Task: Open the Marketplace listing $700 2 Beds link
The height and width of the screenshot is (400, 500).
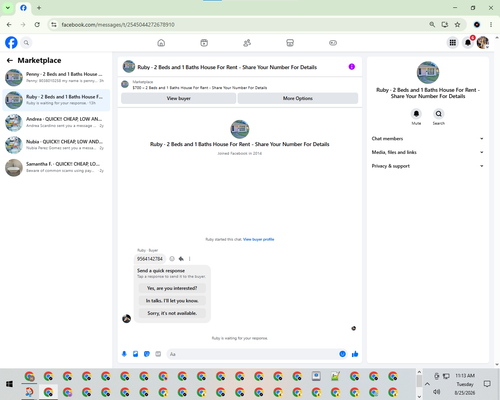Action: point(200,88)
